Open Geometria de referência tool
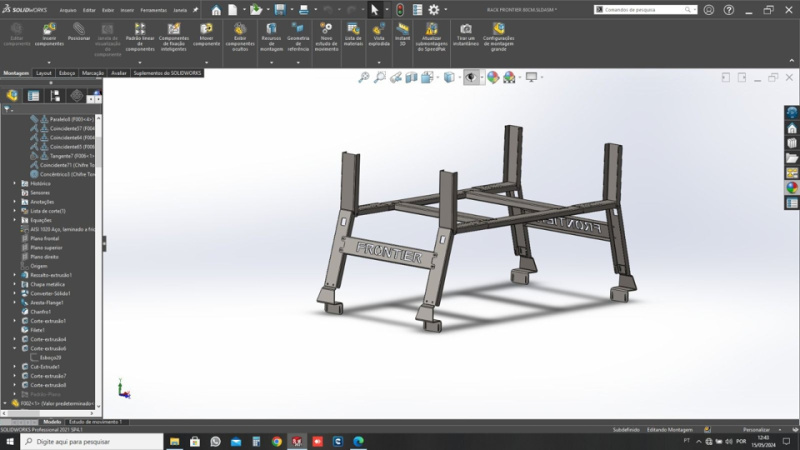The width and height of the screenshot is (800, 450). click(x=298, y=37)
